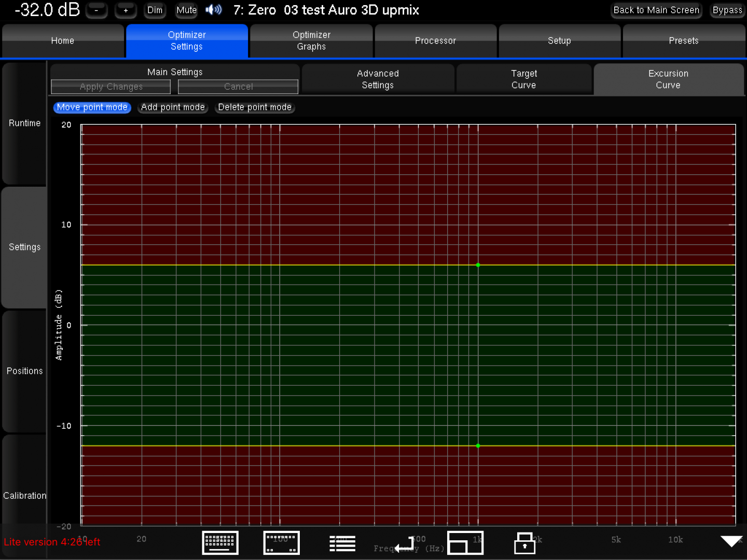This screenshot has height=560, width=747.
Task: Click Back to Main Screen
Action: coord(656,10)
